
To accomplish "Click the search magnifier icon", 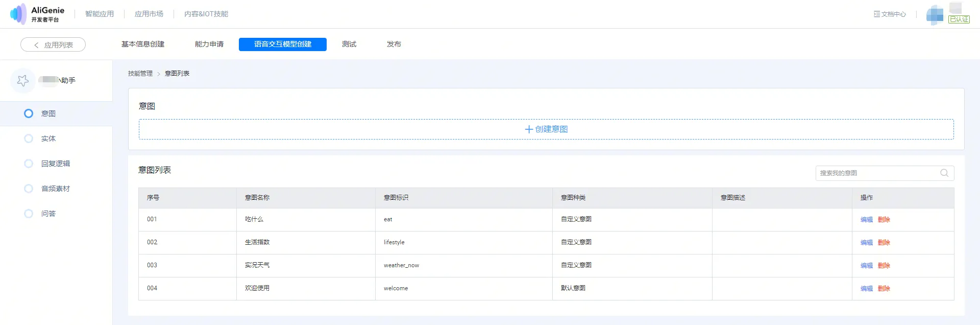I will [x=944, y=173].
